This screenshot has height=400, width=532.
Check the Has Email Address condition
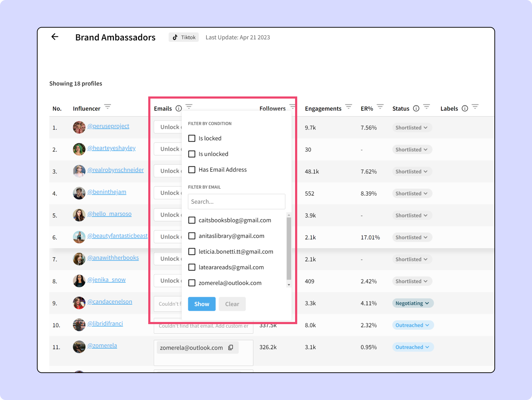192,170
